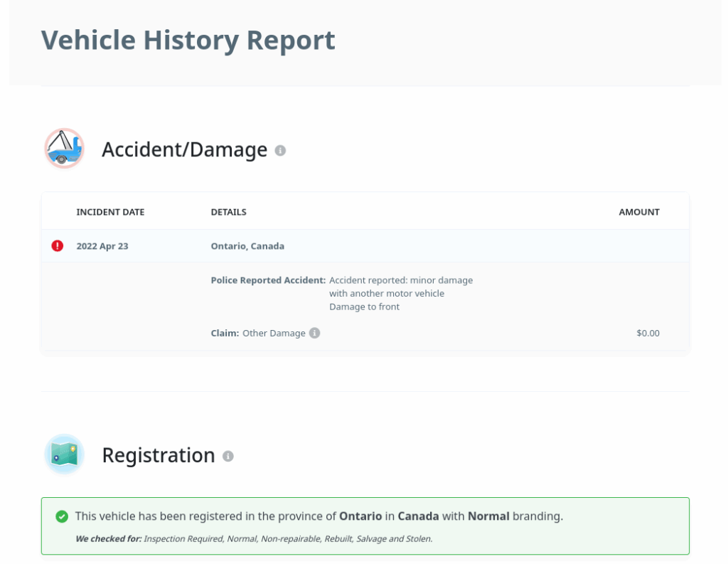728x564 pixels.
Task: Click the tow truck Accident/Damage icon
Action: click(64, 149)
